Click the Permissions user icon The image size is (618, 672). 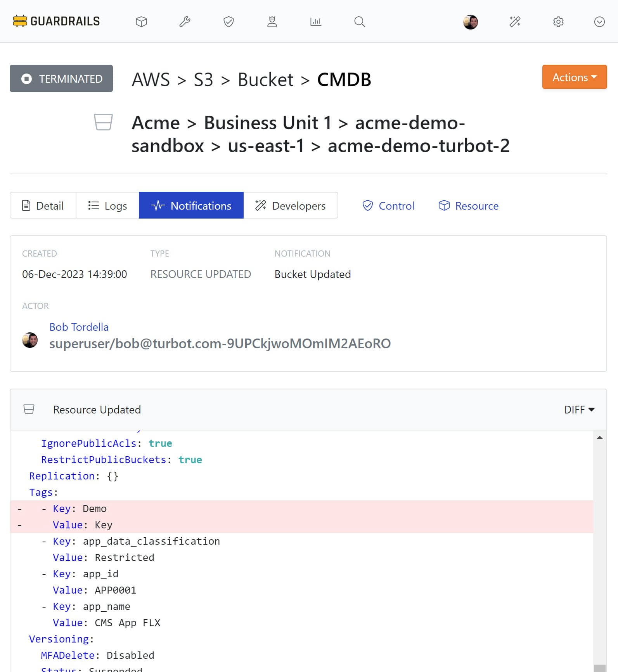coord(272,22)
